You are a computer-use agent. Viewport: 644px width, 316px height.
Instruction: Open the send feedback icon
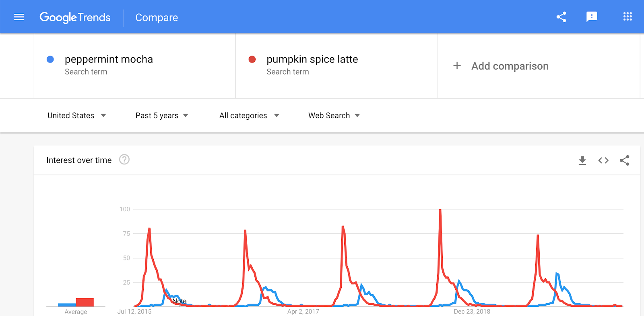592,17
